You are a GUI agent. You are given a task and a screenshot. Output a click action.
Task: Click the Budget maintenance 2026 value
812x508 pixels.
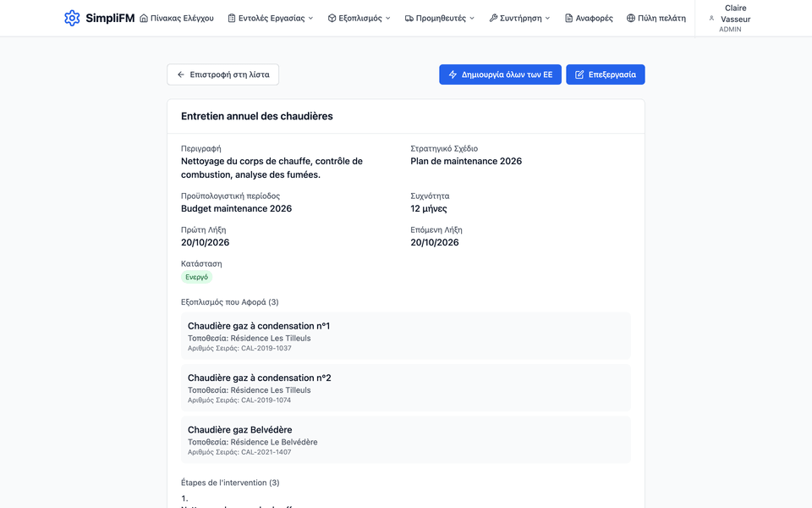point(237,208)
